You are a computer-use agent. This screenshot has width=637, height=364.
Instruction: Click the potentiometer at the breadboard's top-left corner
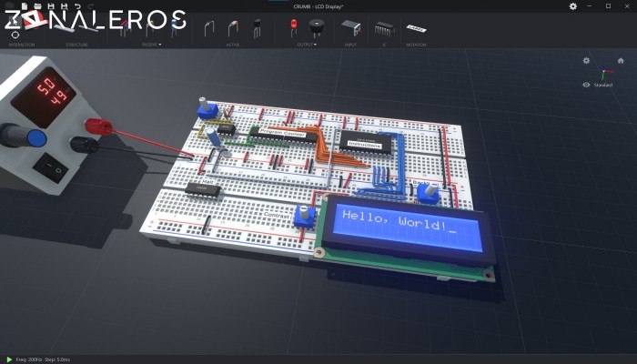click(207, 108)
